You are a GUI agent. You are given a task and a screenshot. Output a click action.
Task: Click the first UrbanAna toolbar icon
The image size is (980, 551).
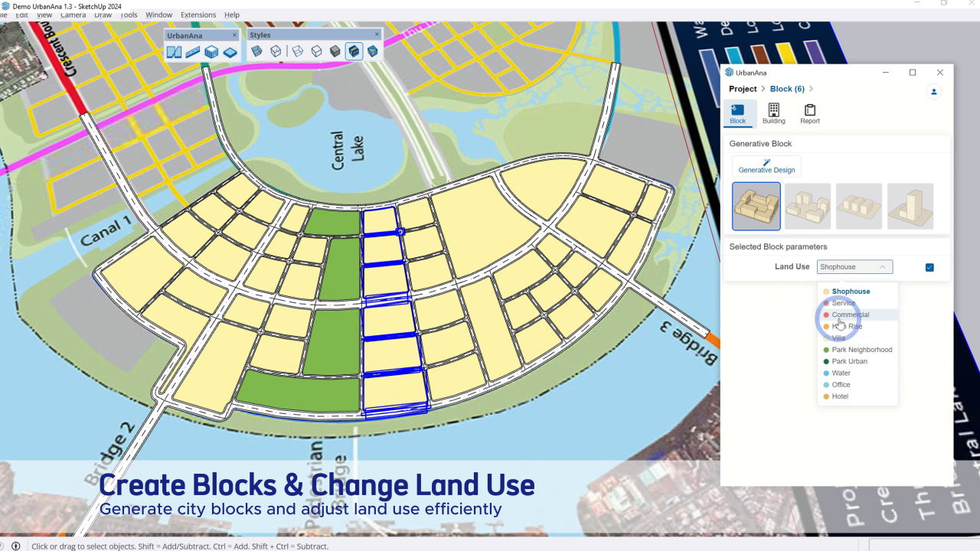175,52
